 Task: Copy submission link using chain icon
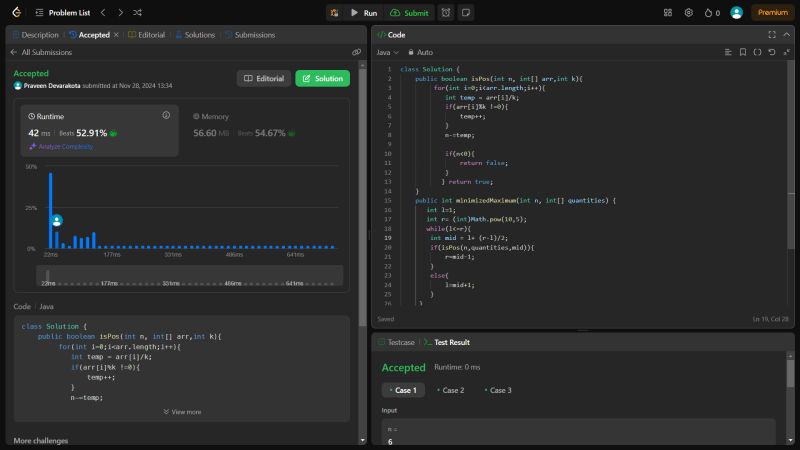coord(356,52)
